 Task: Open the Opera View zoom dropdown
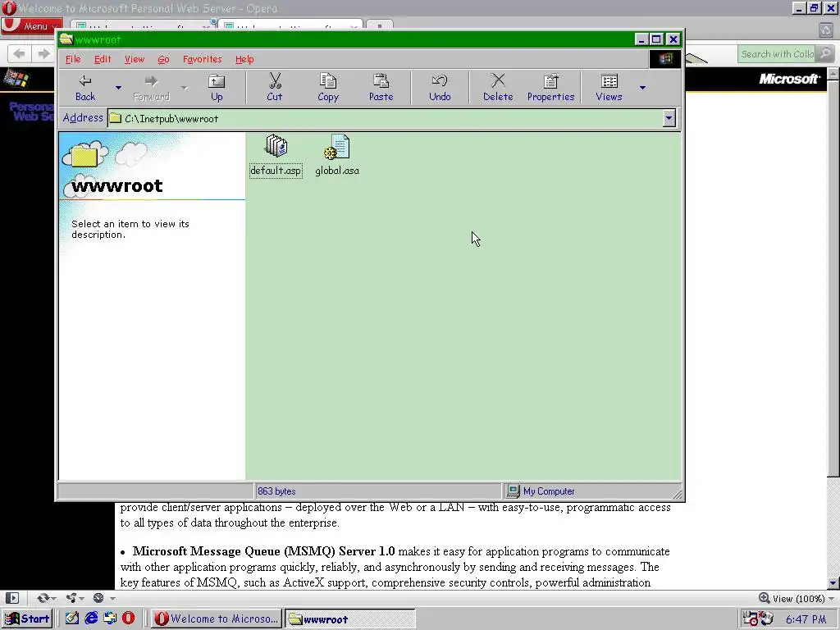[x=831, y=598]
